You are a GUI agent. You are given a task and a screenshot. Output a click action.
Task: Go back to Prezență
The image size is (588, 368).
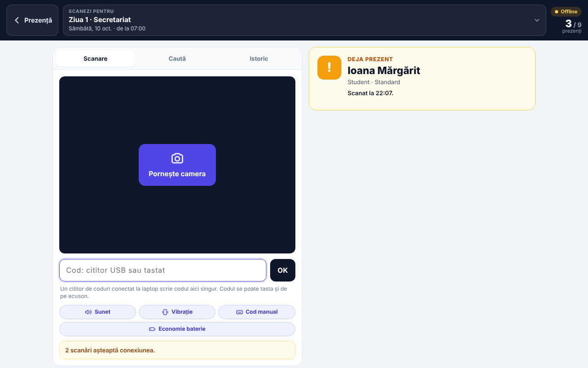(32, 20)
